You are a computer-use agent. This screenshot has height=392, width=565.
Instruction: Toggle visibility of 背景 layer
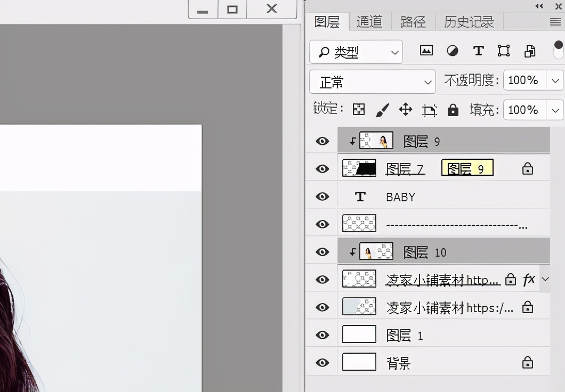pyautogui.click(x=322, y=363)
